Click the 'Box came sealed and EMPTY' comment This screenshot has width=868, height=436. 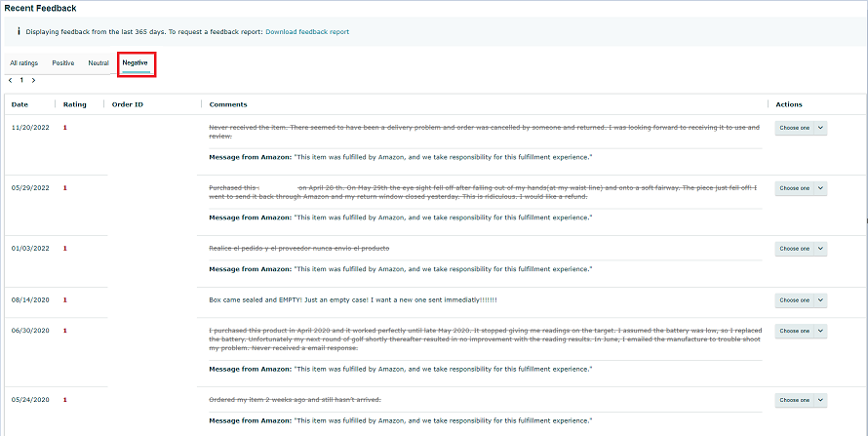pyautogui.click(x=353, y=299)
